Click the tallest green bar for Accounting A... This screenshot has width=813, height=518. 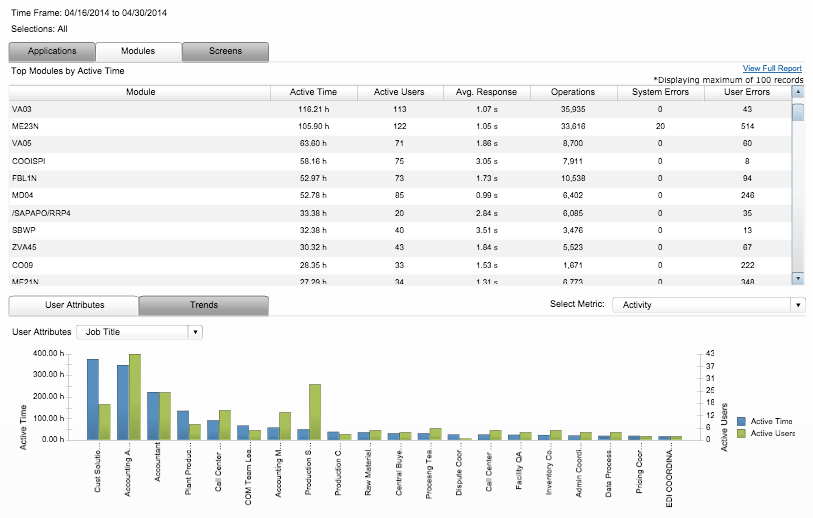click(134, 396)
